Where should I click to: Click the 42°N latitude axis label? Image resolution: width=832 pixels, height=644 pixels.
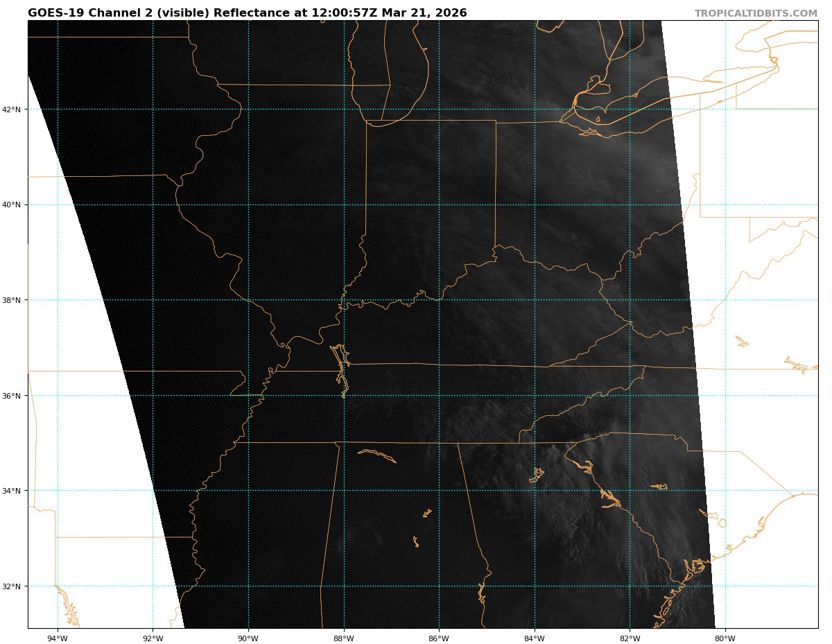(x=14, y=110)
